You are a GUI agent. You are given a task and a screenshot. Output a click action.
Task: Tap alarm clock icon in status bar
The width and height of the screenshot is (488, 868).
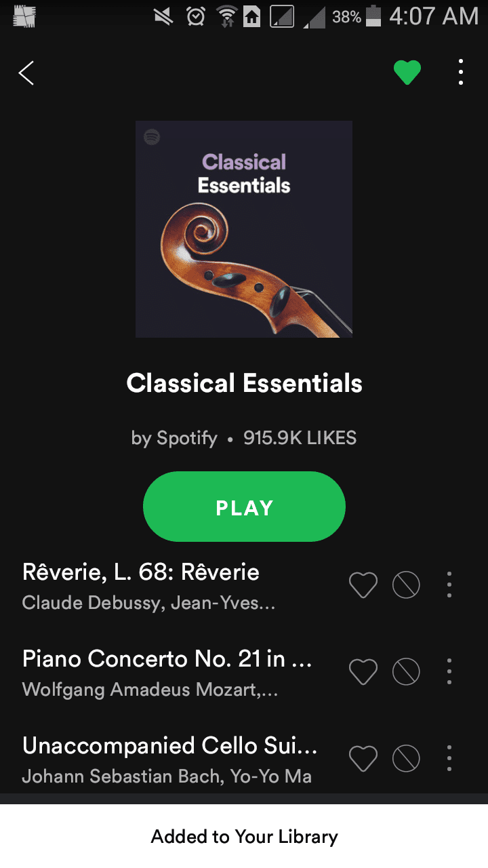pos(196,16)
